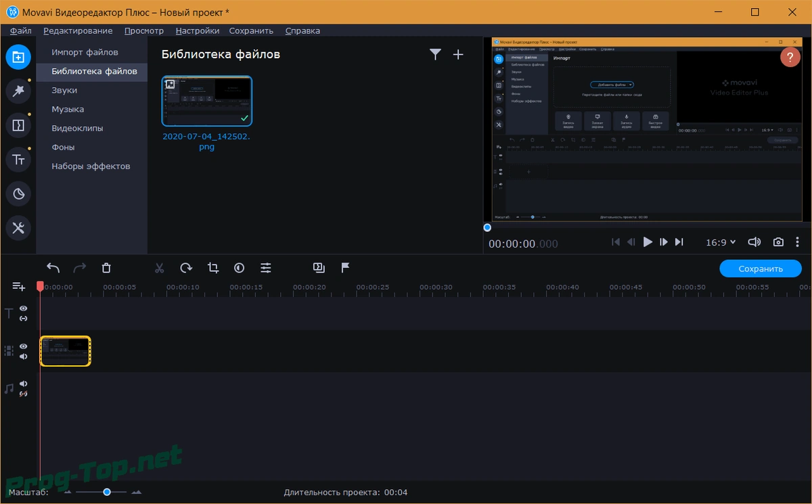Screen dimensions: 812x504
Task: Mute the video track audio
Action: pyautogui.click(x=23, y=357)
